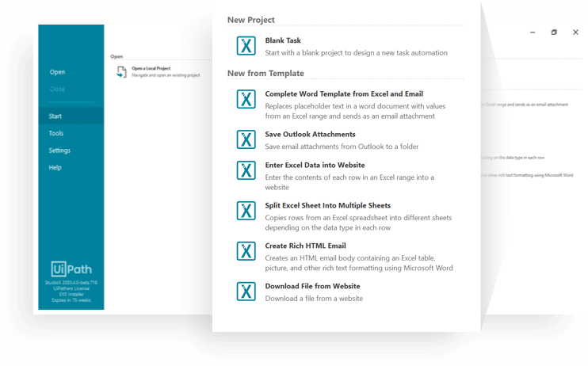
Task: Restore down the StudioX window
Action: (554, 32)
